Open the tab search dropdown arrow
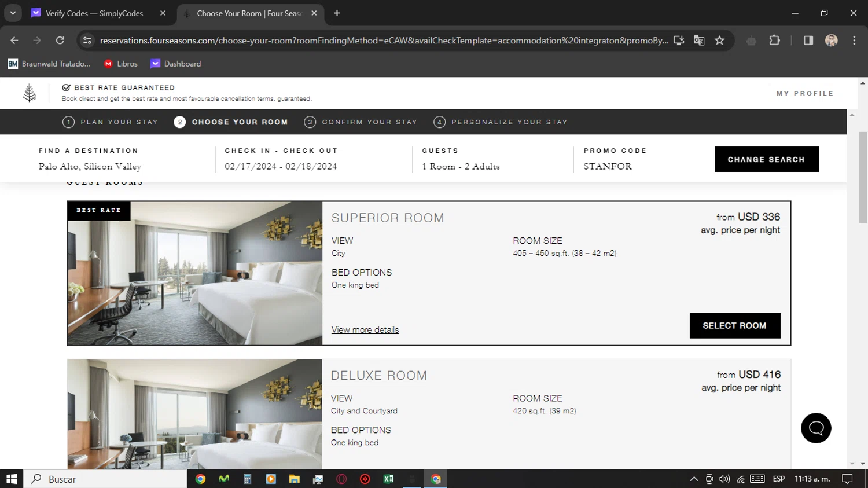The image size is (868, 488). pyautogui.click(x=13, y=13)
